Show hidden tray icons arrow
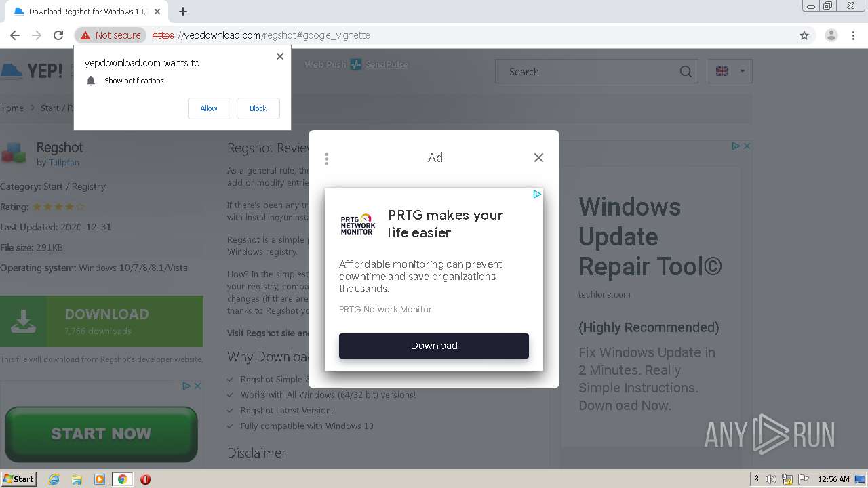This screenshot has width=868, height=488. [x=756, y=479]
